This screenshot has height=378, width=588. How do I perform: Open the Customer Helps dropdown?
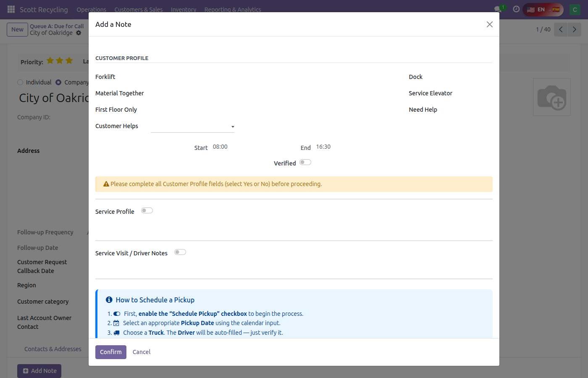click(192, 126)
